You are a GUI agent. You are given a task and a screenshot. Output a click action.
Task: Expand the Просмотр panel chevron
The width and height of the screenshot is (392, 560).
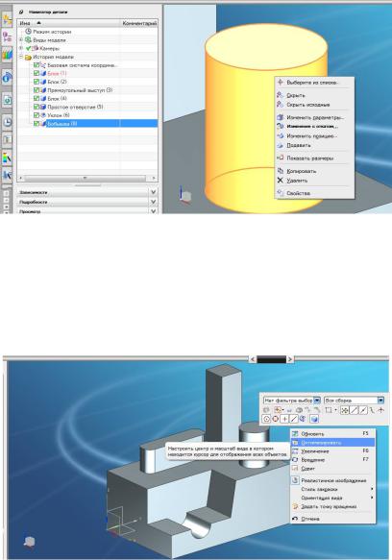point(153,211)
